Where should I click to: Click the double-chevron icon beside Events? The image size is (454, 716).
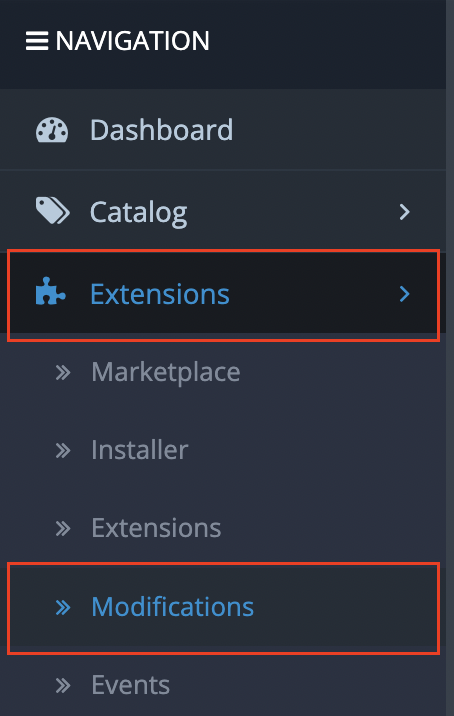(x=63, y=685)
